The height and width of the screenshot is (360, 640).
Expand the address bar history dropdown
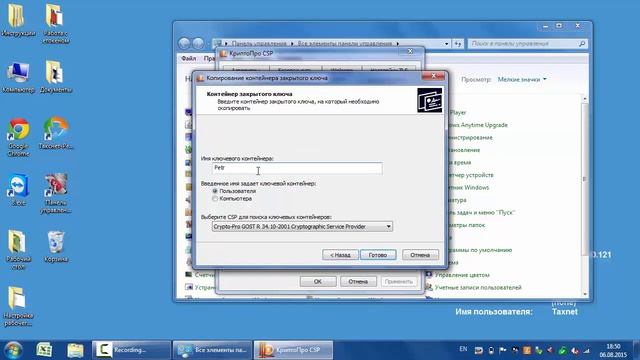(x=447, y=44)
